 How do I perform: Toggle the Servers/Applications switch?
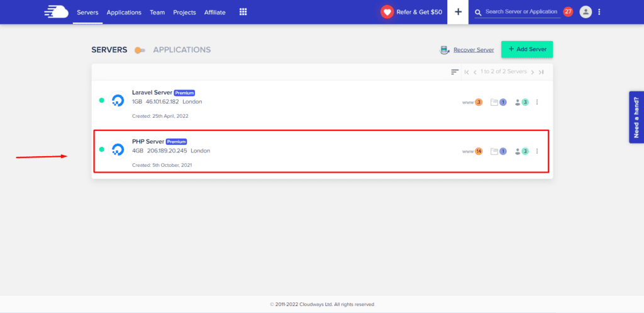140,50
